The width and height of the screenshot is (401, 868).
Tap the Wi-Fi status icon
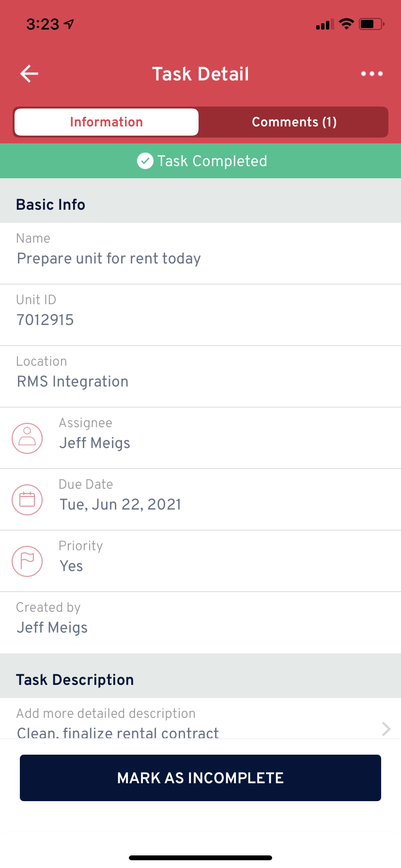[346, 24]
